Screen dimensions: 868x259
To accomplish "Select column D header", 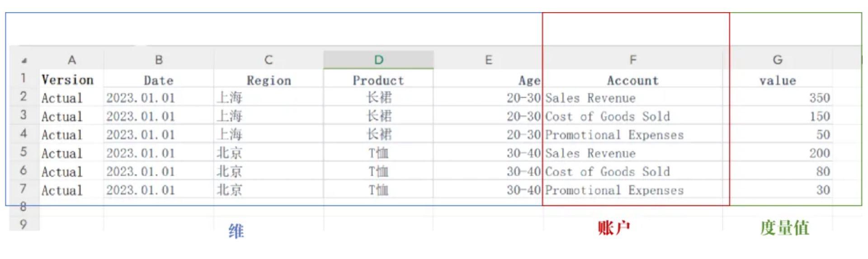I will [378, 60].
